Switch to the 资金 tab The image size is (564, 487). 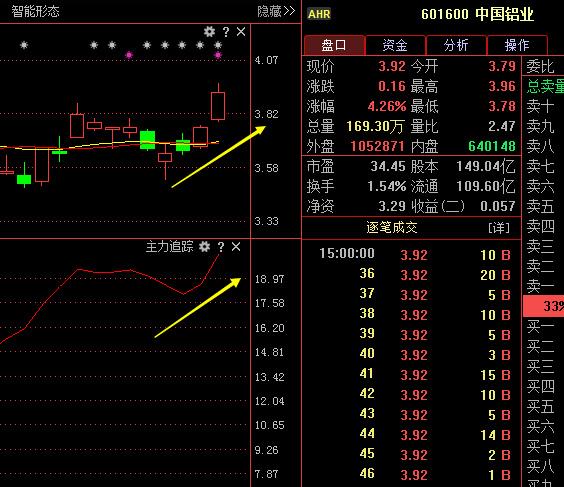tap(395, 45)
